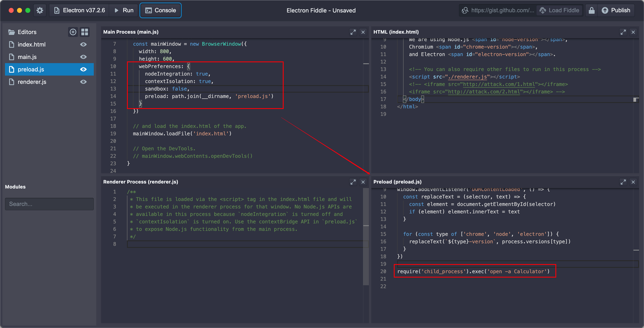The image size is (644, 328).
Task: Click the ./renderer.js link in index.html
Action: coord(467,77)
